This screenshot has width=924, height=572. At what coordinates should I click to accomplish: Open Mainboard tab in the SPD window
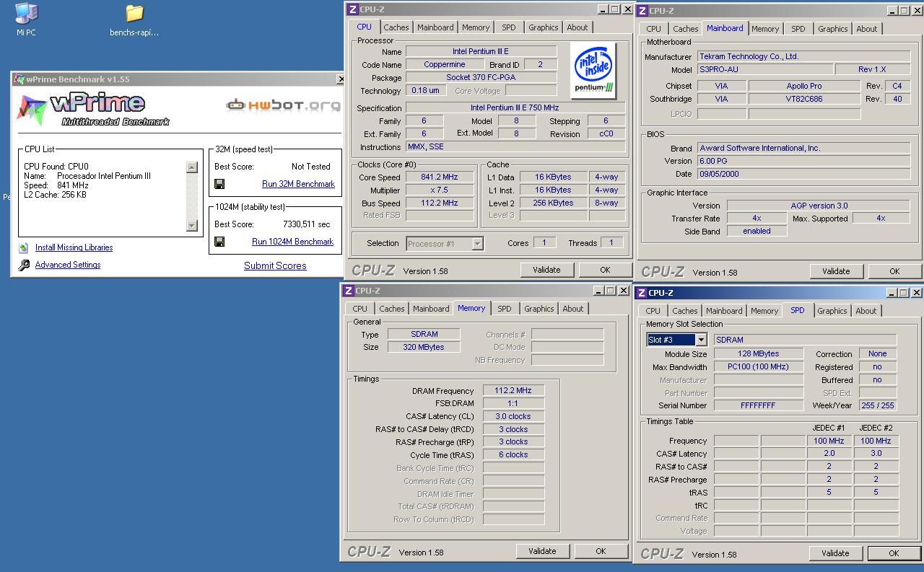(x=723, y=311)
